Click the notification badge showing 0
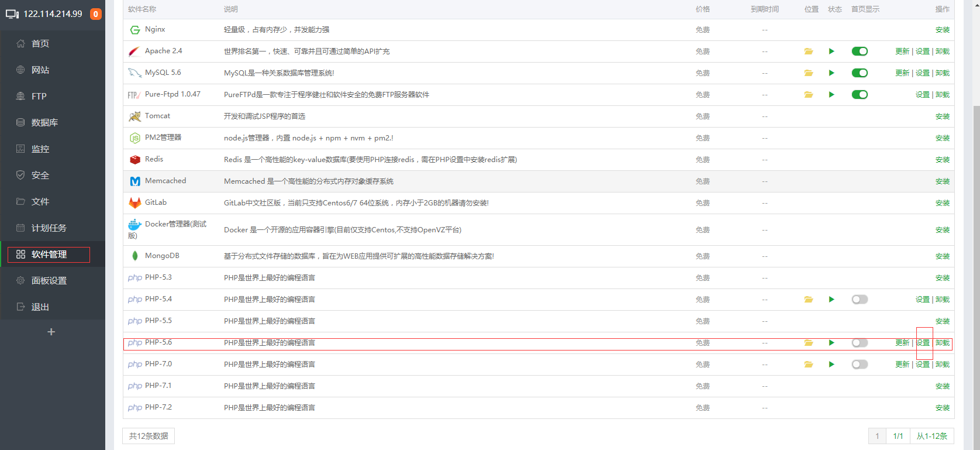 tap(95, 14)
